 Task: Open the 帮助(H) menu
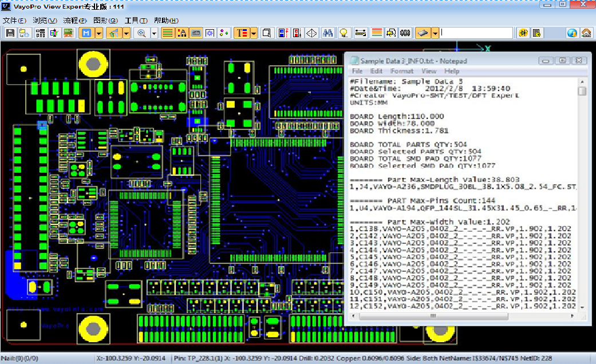[166, 21]
